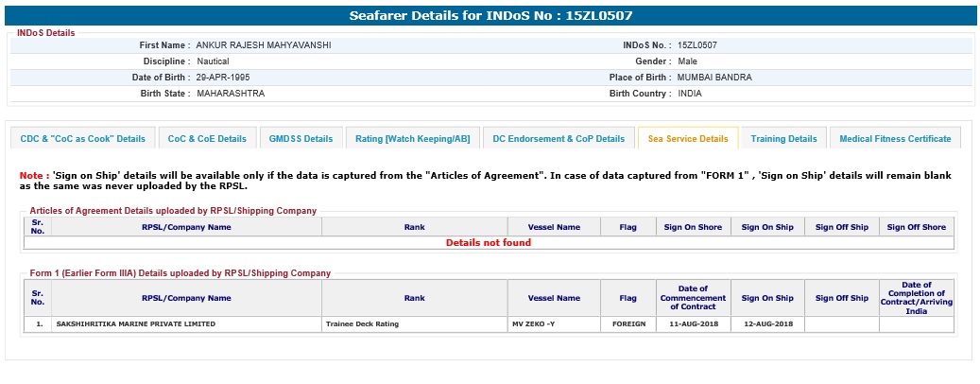Open DC Endorsement & CoP Details tab
The height and width of the screenshot is (384, 980).
pos(559,139)
